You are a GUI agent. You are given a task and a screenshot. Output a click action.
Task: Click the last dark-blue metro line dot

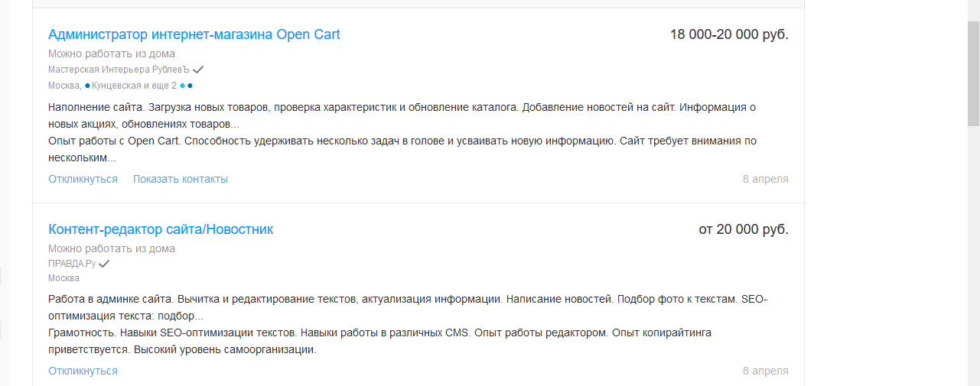(x=190, y=86)
